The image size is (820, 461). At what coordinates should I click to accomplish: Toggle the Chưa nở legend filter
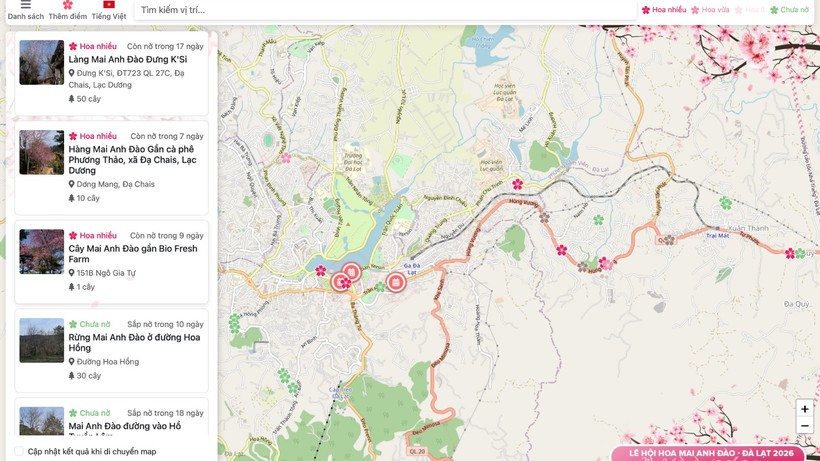coord(789,10)
